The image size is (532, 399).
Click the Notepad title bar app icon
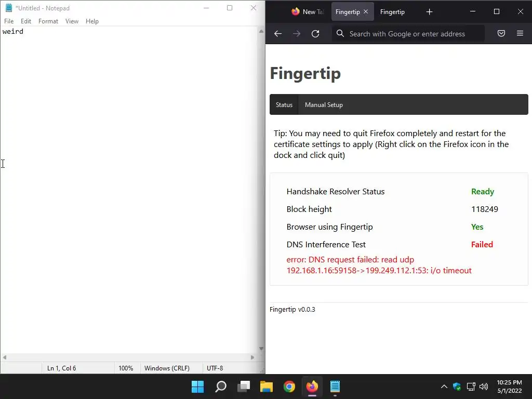(9, 8)
